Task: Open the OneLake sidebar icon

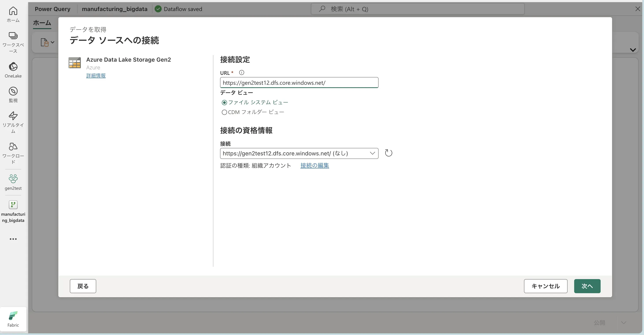Action: [13, 70]
